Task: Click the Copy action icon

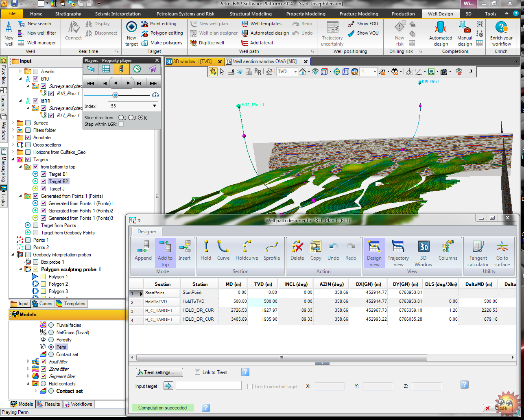Action: [x=316, y=251]
